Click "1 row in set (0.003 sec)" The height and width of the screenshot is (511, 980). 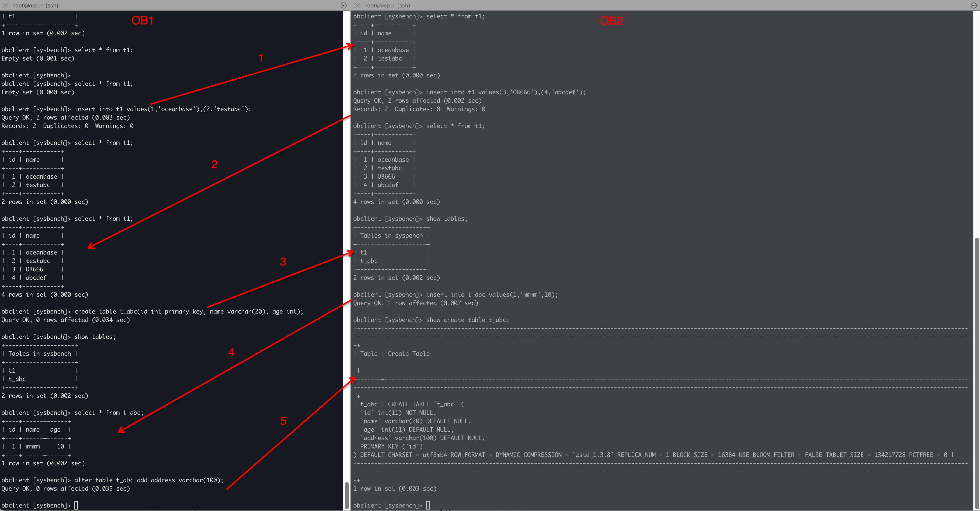(395, 489)
